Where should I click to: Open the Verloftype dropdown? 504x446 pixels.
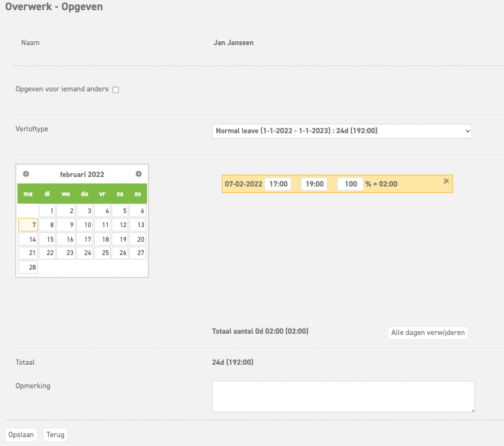click(342, 131)
